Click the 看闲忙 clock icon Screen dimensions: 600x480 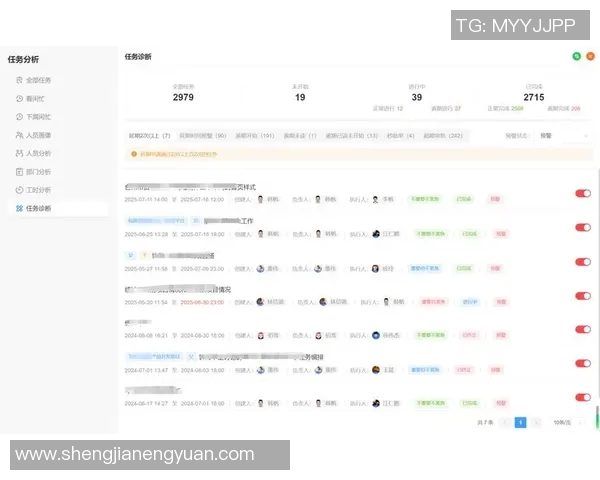(20, 98)
